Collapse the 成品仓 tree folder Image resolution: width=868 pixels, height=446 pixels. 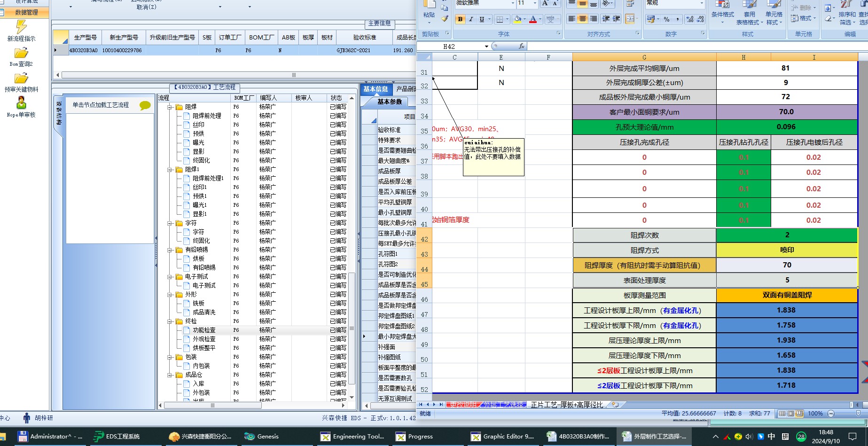click(170, 375)
